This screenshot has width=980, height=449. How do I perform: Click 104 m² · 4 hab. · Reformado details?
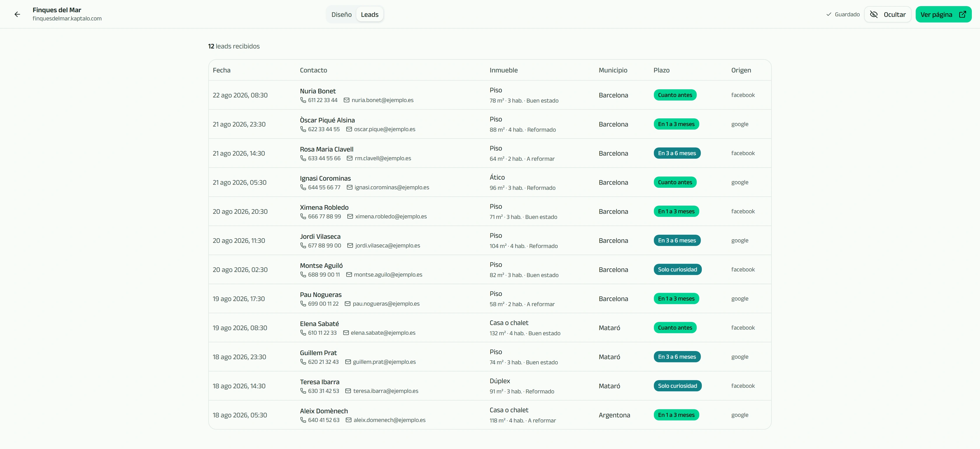pyautogui.click(x=524, y=246)
